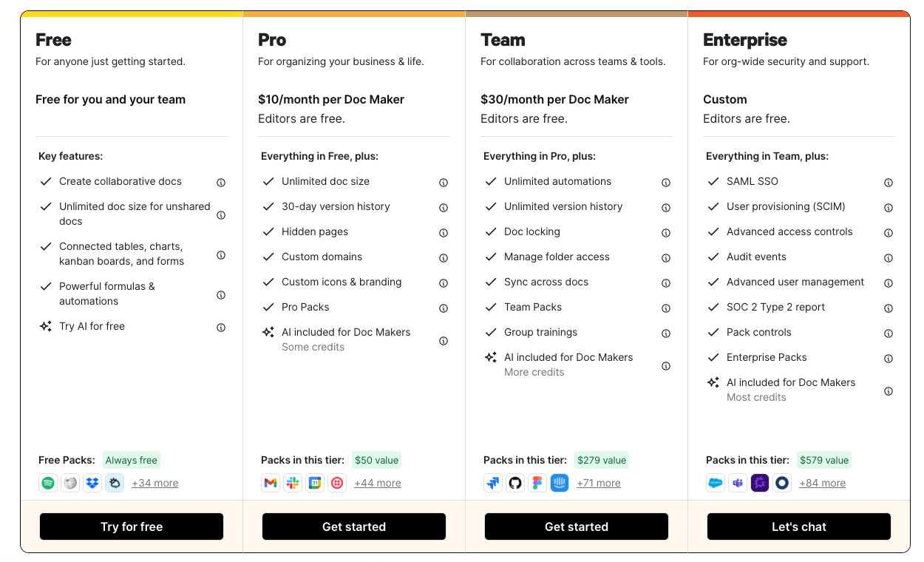
Task: Click the "Let's chat" Enterprise button
Action: [x=799, y=527]
